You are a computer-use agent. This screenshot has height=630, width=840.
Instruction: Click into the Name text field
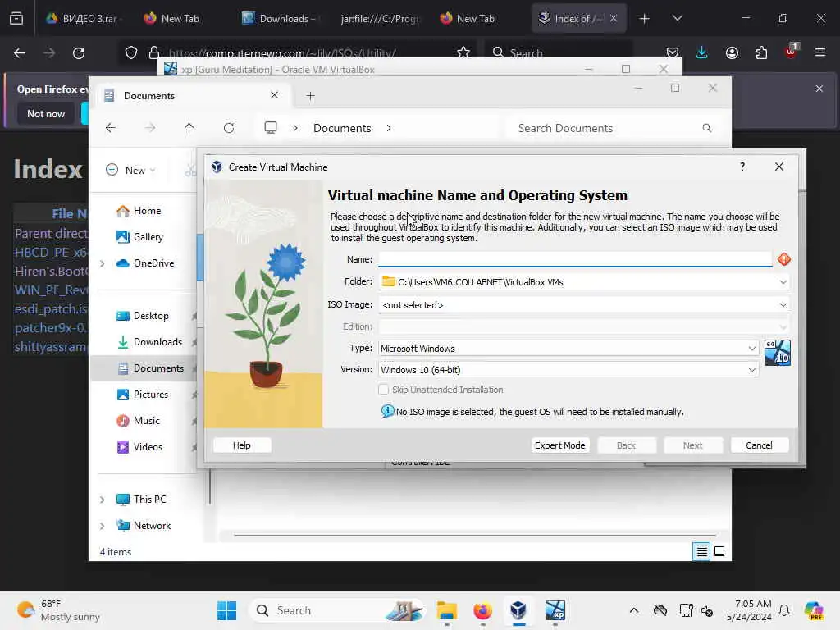coord(575,259)
